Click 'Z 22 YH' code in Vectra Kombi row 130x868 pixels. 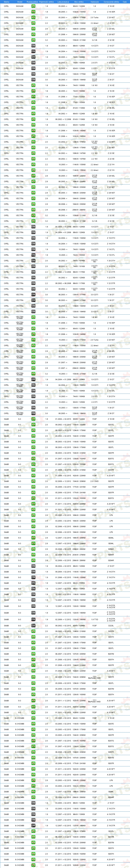[111, 345]
